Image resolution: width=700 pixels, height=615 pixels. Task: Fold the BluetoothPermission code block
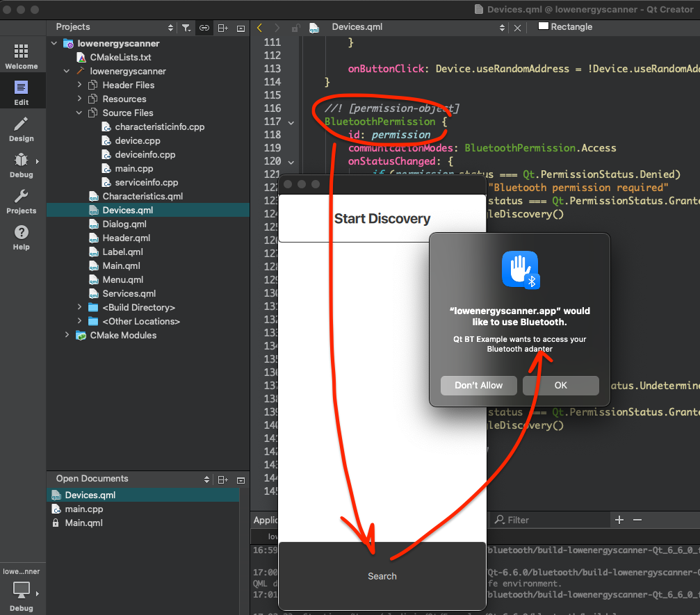coord(291,123)
